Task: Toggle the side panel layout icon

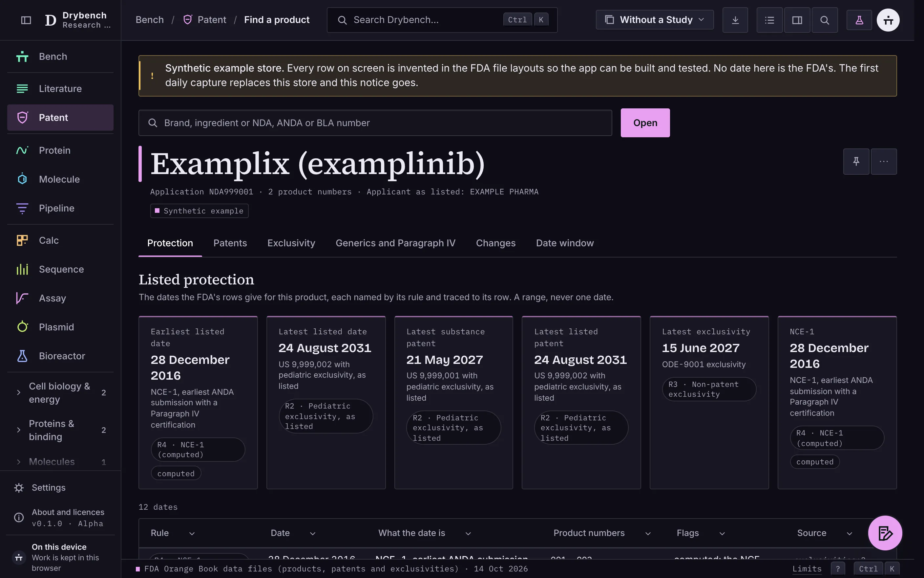Action: pyautogui.click(x=797, y=20)
